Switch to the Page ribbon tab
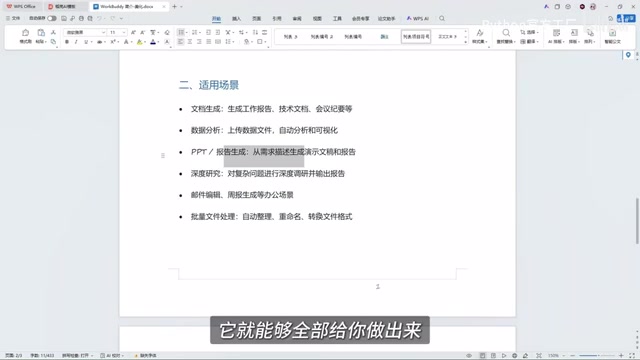 click(x=256, y=19)
